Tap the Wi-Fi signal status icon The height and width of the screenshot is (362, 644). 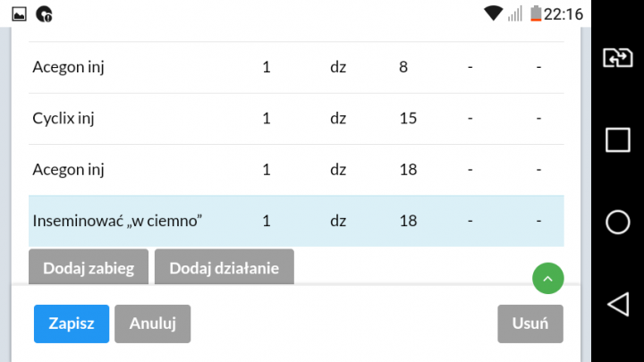(x=494, y=13)
